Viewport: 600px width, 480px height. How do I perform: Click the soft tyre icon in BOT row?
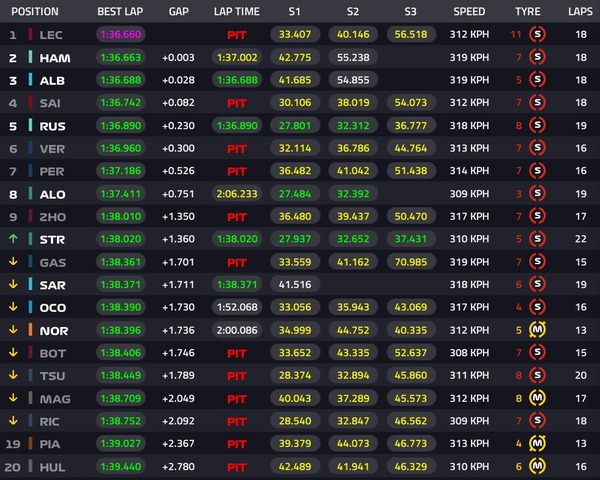(537, 353)
